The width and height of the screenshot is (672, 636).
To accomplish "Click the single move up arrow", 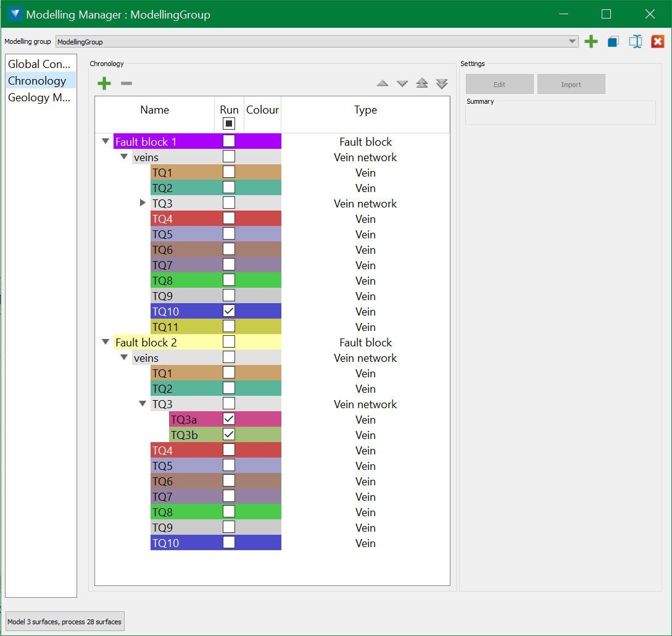I will (x=383, y=83).
